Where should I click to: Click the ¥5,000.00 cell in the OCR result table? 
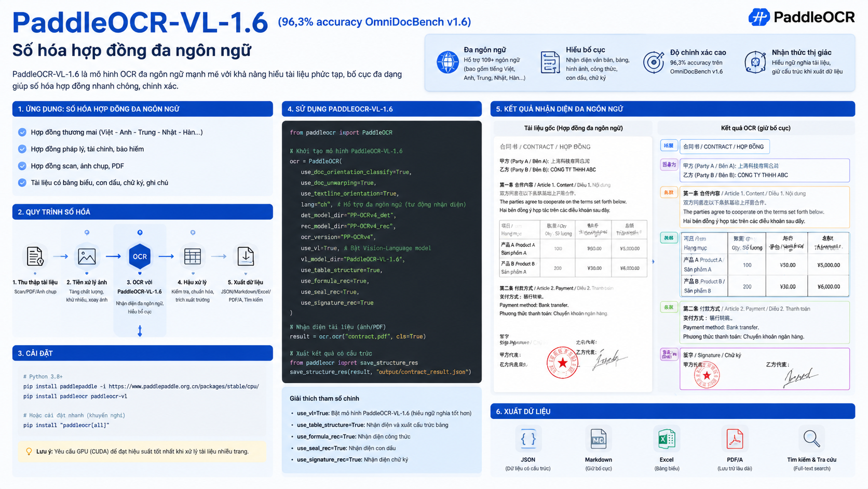[x=829, y=265]
